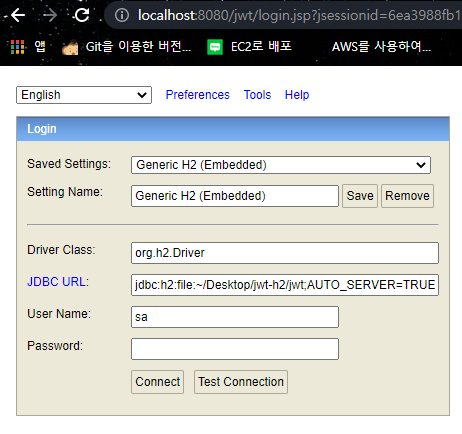Click the Password field
This screenshot has height=434, width=462.
[x=235, y=349]
